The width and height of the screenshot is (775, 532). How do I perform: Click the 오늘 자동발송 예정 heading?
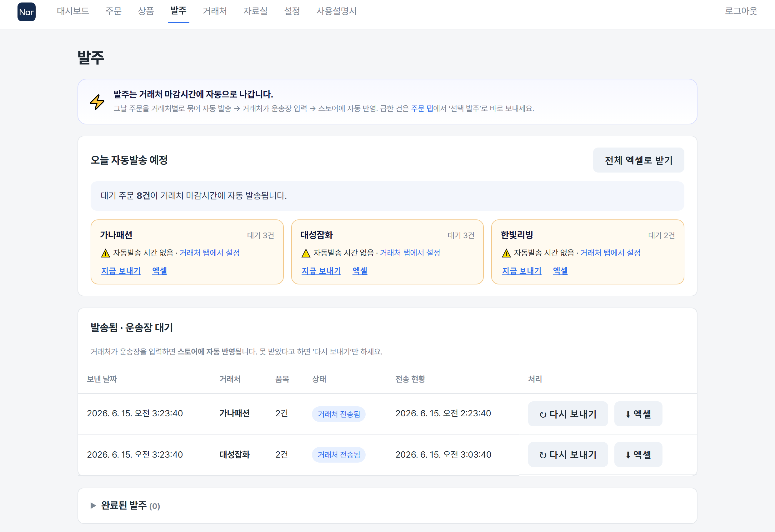coord(129,160)
